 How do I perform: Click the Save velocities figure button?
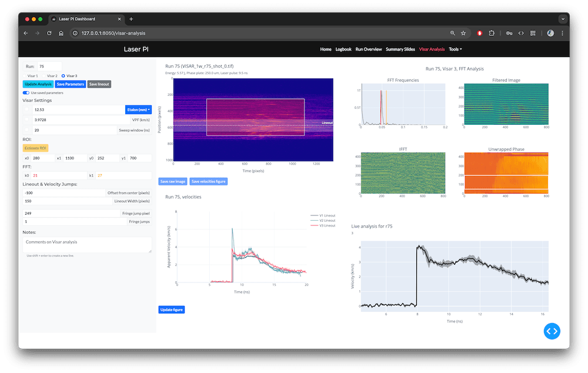208,181
